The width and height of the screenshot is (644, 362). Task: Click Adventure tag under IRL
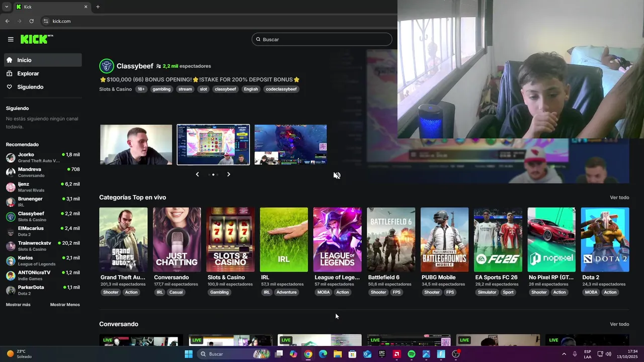[x=287, y=292]
